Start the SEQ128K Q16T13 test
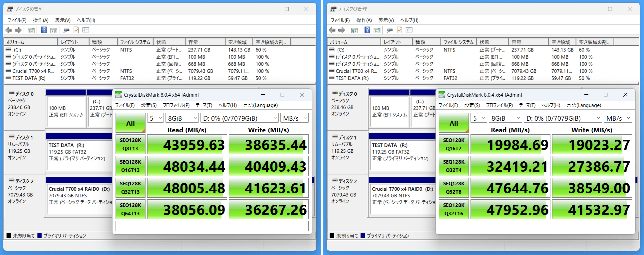The height and width of the screenshot is (255, 644). [131, 166]
